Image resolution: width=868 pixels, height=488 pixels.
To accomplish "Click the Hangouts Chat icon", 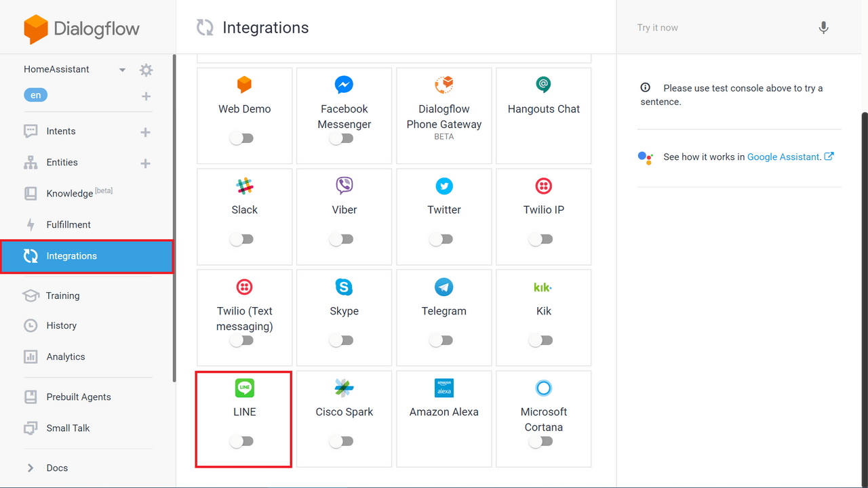I will coord(543,85).
